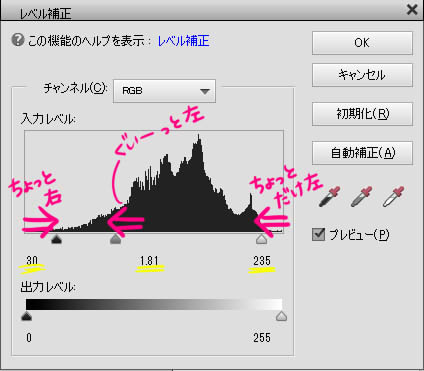Screen dimensions: 424x371
Task: Click the input shadow value field 30
Action: click(x=32, y=261)
